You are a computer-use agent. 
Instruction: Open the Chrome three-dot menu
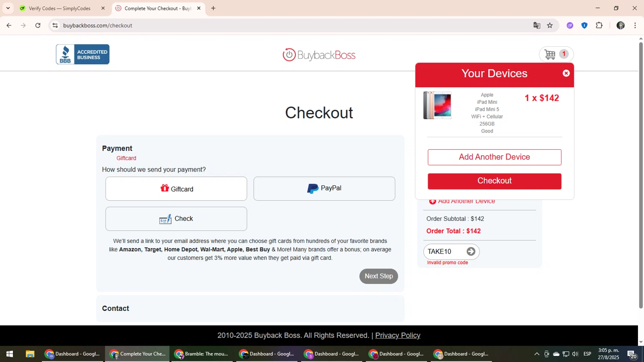click(635, 25)
